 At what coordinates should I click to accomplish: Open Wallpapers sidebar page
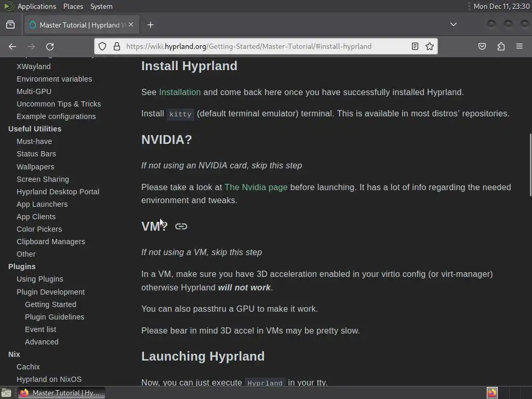pyautogui.click(x=35, y=167)
